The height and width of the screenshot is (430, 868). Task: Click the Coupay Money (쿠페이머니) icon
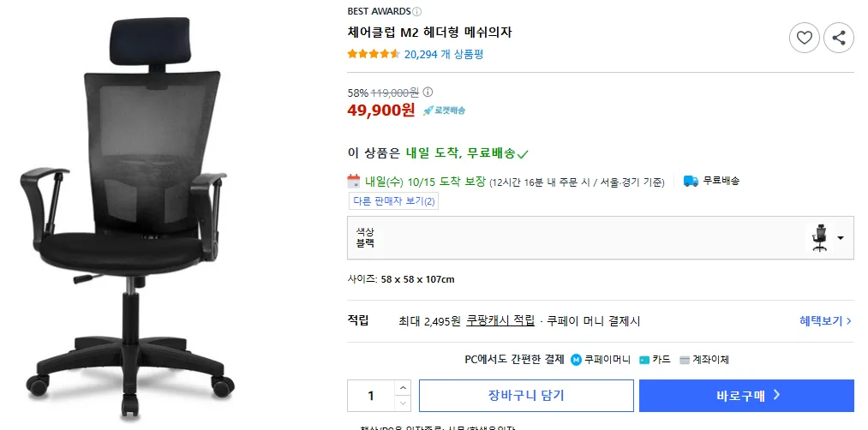pos(576,360)
